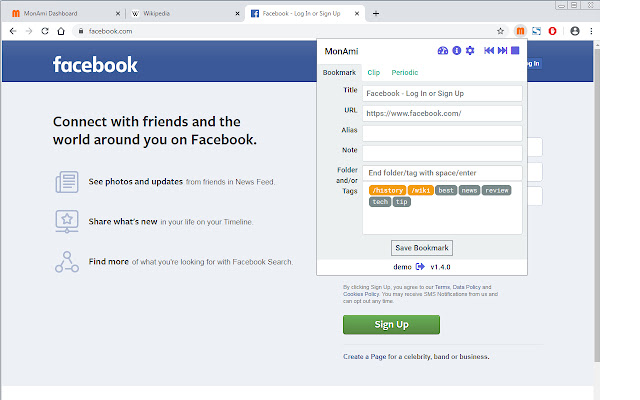Select the /history folder tag
The height and width of the screenshot is (400, 640).
(x=387, y=190)
